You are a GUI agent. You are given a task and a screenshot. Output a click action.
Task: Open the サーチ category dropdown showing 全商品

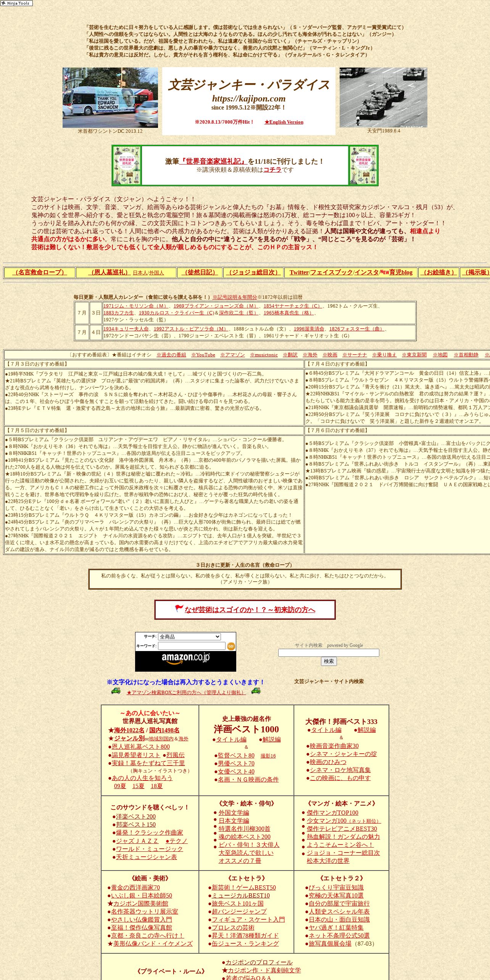coord(189,637)
